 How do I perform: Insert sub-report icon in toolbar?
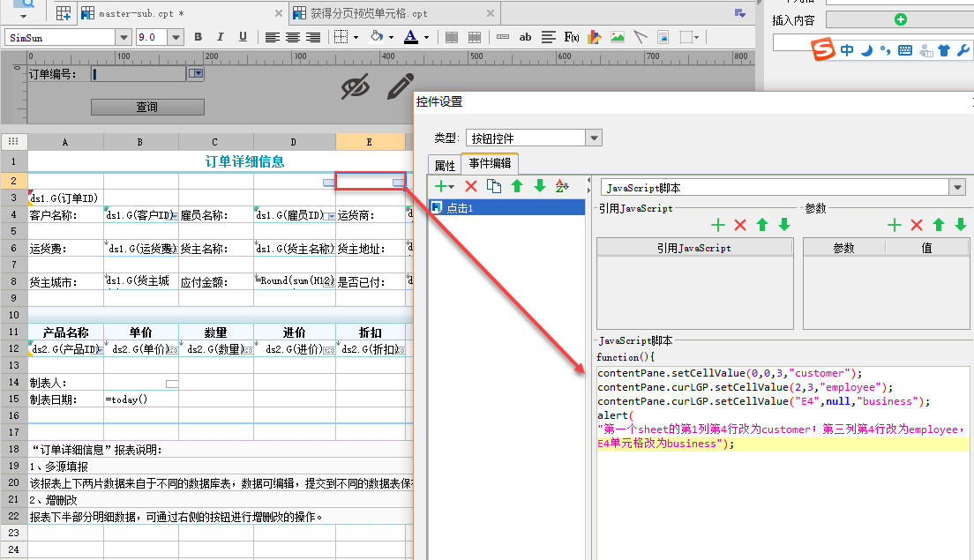(x=663, y=37)
